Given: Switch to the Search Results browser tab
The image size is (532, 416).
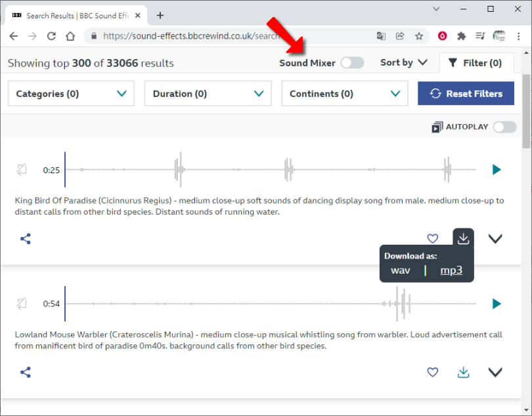Looking at the screenshot, I should 77,16.
